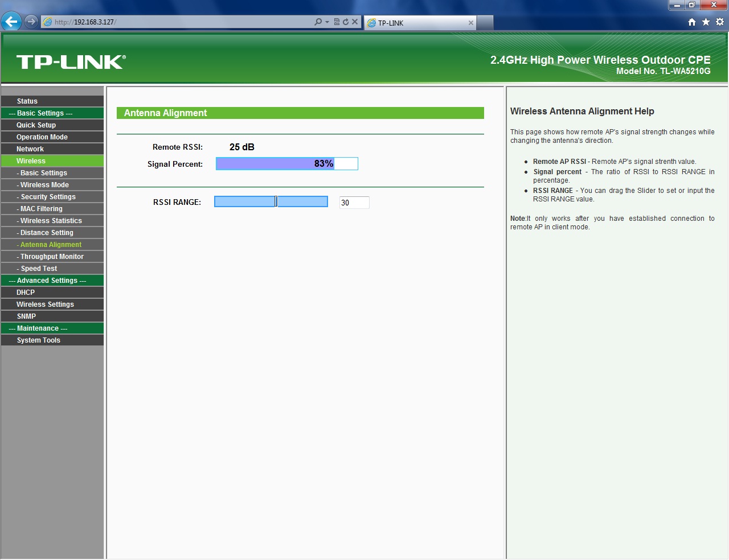Viewport: 729px width, 560px height.
Task: Open MAC Filtering submenu
Action: (x=52, y=209)
